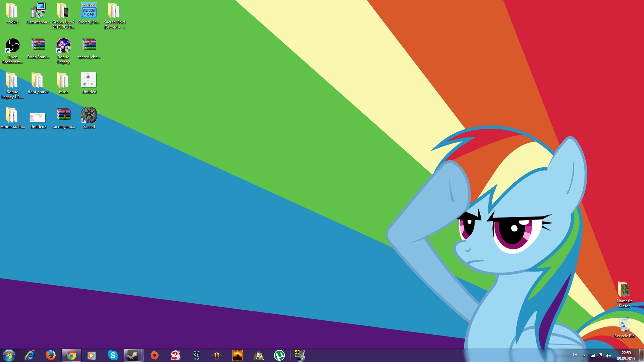644x362 pixels.
Task: Open the cookie folder on the desktop
Action: (x=12, y=14)
